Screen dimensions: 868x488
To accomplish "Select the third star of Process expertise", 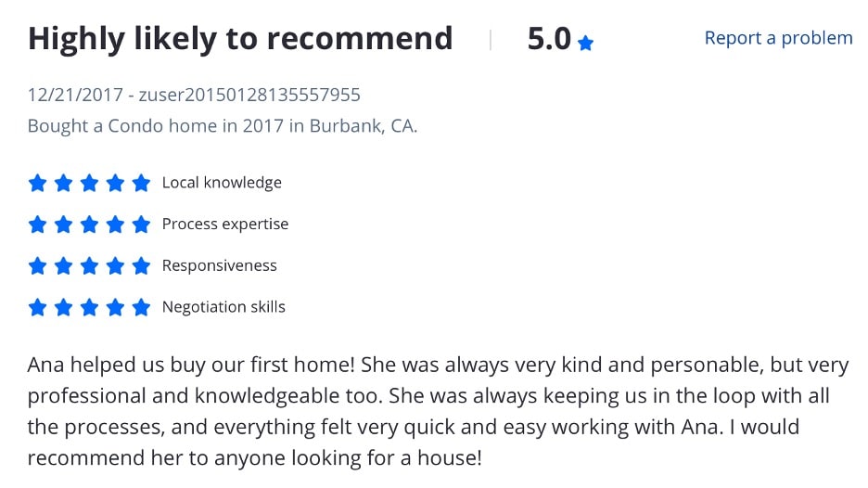I will pyautogui.click(x=89, y=225).
